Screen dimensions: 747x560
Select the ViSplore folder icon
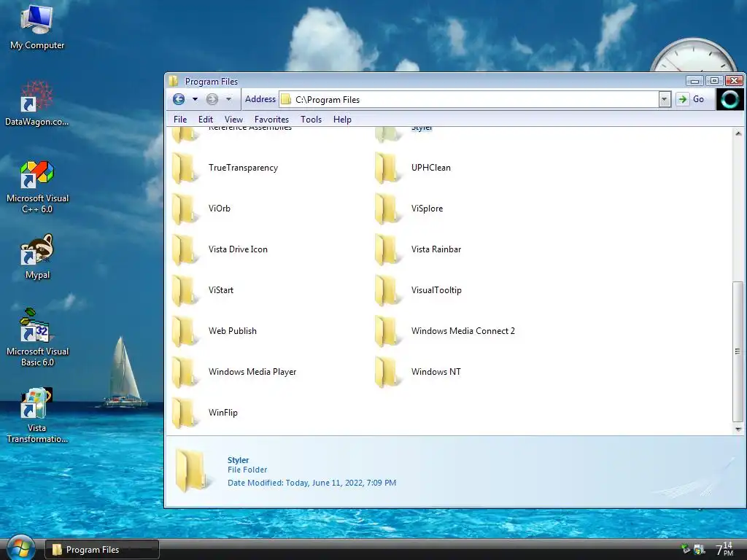tap(387, 209)
